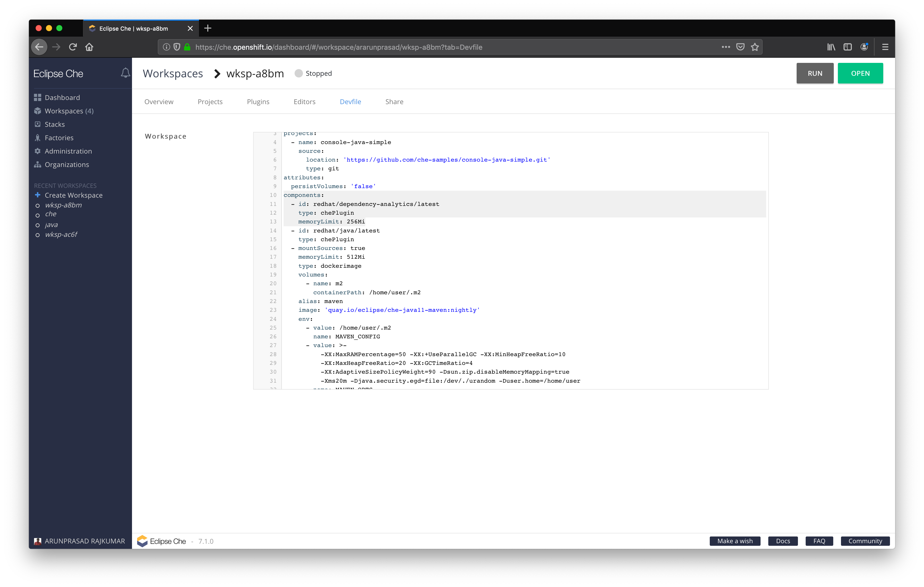Click the che-java11-maven:nightly image line
Image resolution: width=924 pixels, height=587 pixels.
pos(389,310)
